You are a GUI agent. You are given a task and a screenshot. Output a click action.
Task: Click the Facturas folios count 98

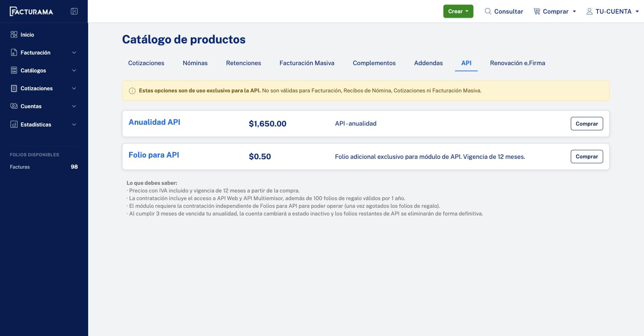point(74,167)
